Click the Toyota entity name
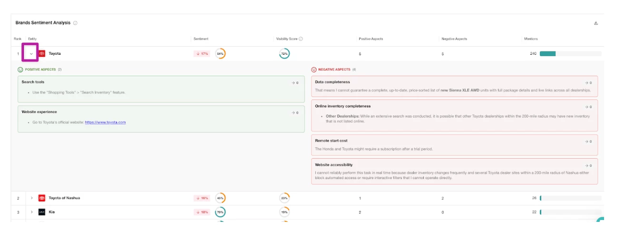The image size is (644, 240). click(x=55, y=54)
